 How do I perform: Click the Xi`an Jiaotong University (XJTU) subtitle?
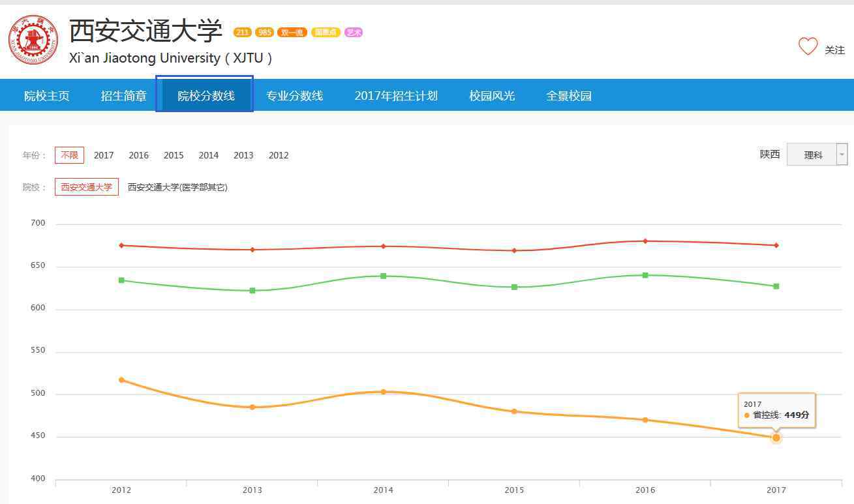click(x=171, y=58)
